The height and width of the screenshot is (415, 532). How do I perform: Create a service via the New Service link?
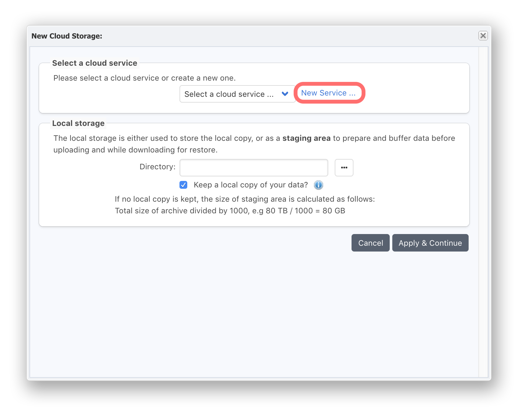pyautogui.click(x=328, y=93)
